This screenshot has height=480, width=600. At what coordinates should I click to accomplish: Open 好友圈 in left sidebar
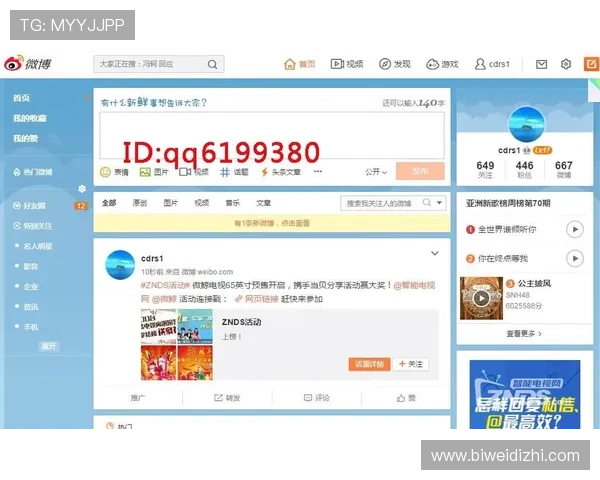29,206
